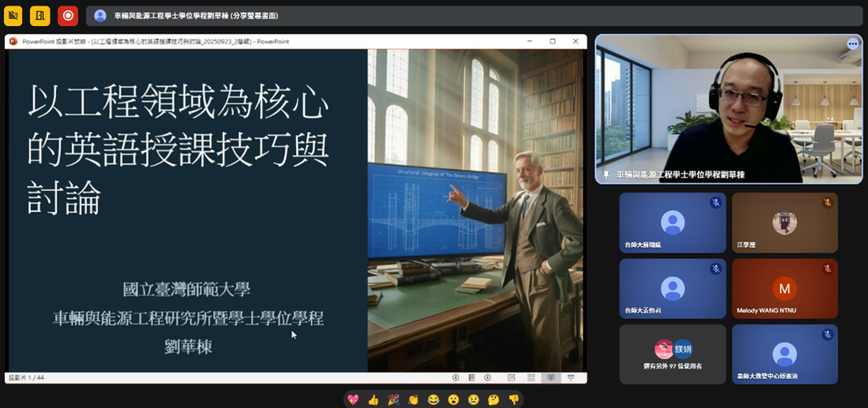Click the yellow door icon at top left

click(x=40, y=15)
